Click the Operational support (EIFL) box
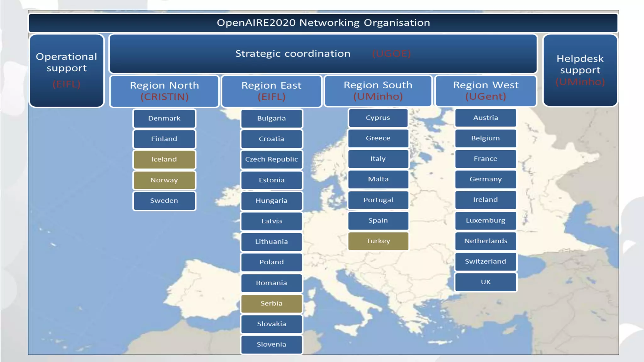 pos(66,71)
